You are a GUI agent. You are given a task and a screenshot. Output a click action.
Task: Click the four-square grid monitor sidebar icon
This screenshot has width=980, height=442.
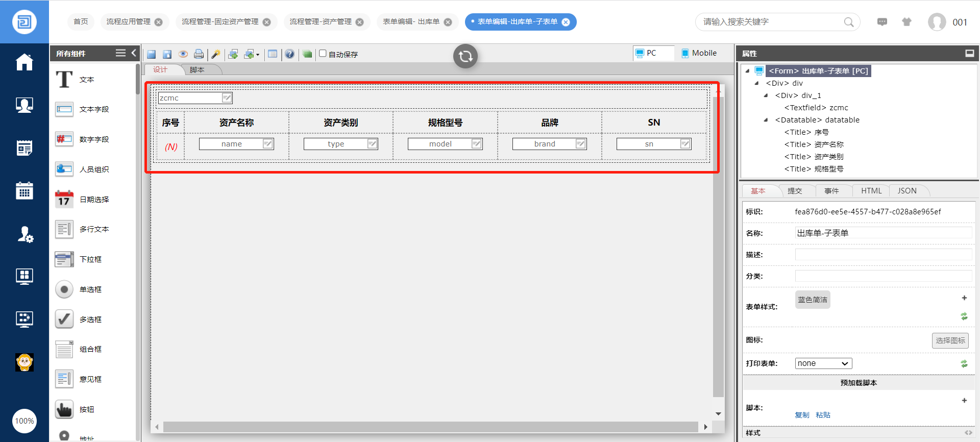[24, 277]
